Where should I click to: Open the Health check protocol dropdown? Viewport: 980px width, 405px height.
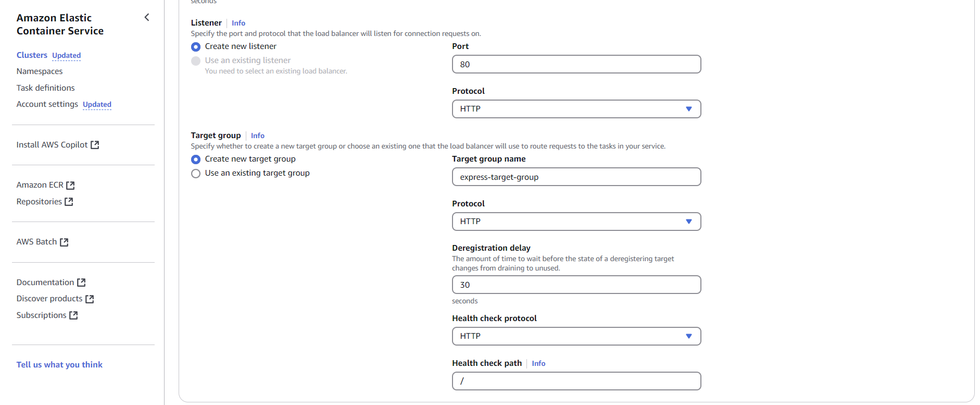(x=576, y=336)
